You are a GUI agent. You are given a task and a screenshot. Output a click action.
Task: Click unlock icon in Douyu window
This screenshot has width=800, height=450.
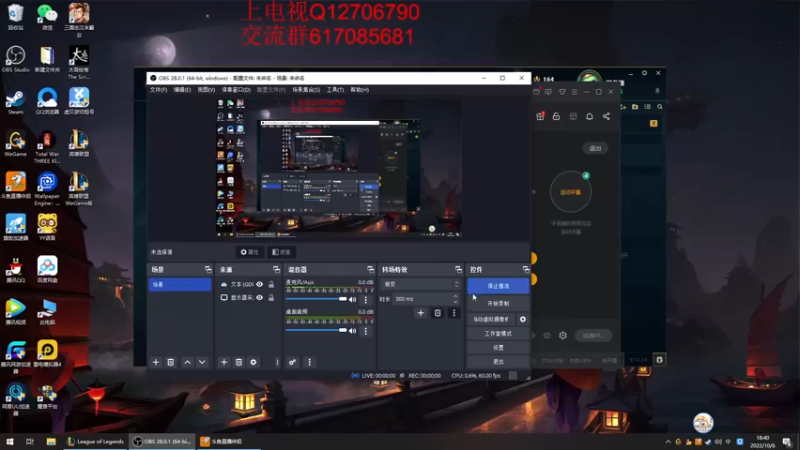click(x=556, y=116)
